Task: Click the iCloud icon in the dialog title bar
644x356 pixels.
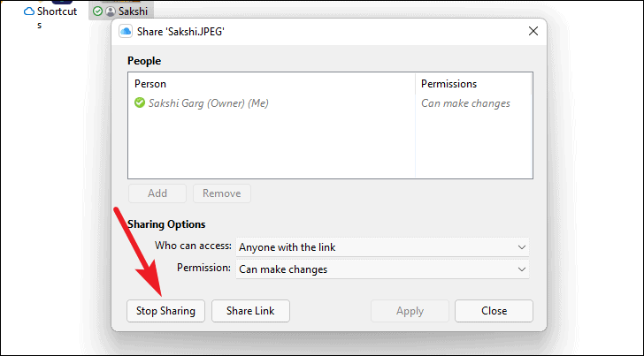Action: 126,32
